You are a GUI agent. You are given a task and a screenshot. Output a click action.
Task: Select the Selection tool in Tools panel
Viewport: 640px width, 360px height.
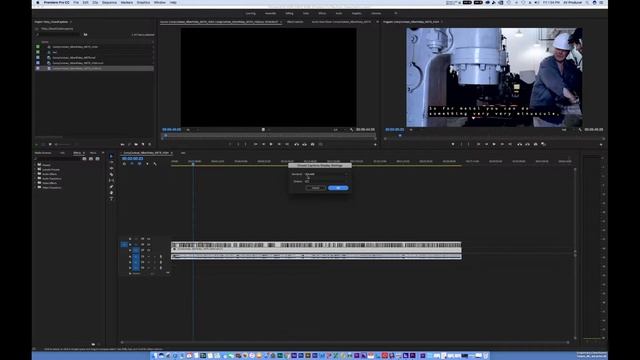click(x=111, y=156)
